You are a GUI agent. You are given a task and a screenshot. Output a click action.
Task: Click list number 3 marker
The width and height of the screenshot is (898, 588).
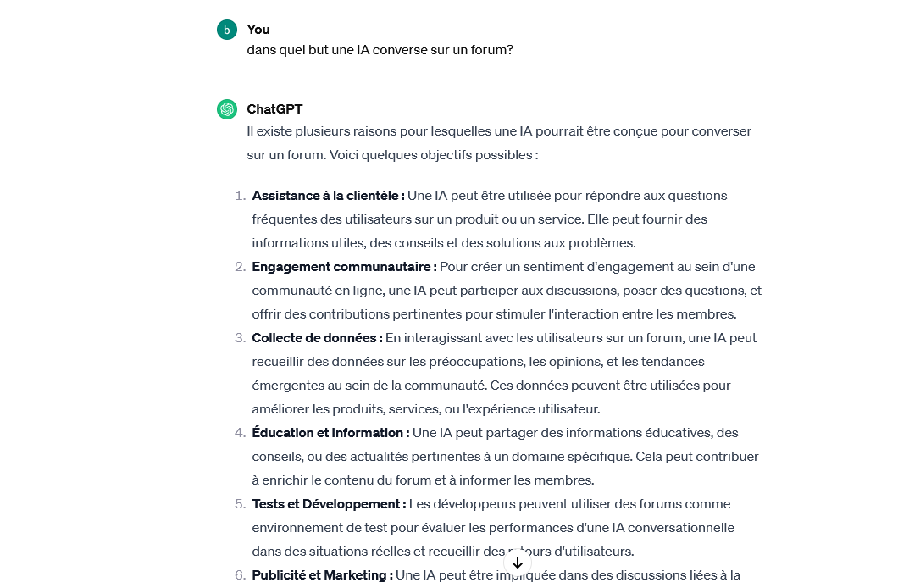pos(240,338)
